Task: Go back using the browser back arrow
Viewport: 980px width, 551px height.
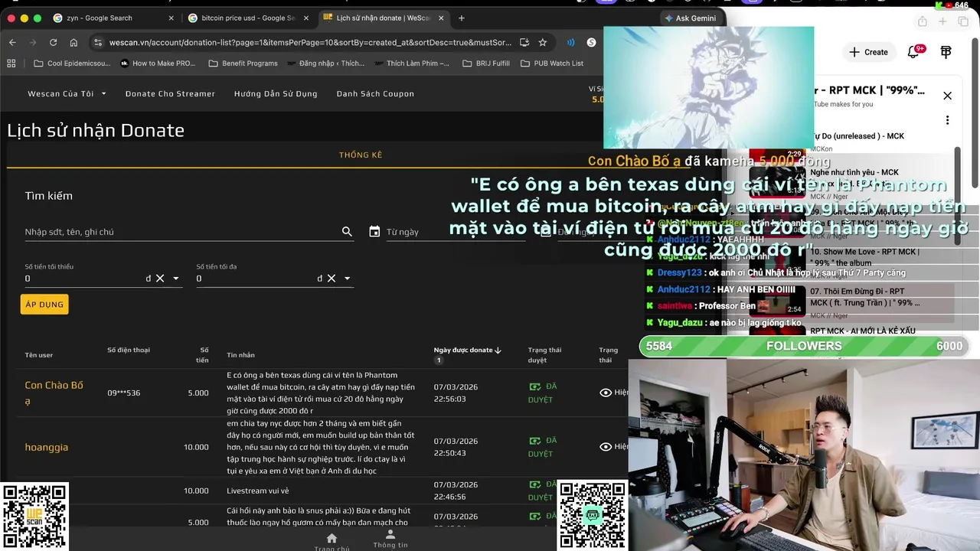Action: (x=12, y=42)
